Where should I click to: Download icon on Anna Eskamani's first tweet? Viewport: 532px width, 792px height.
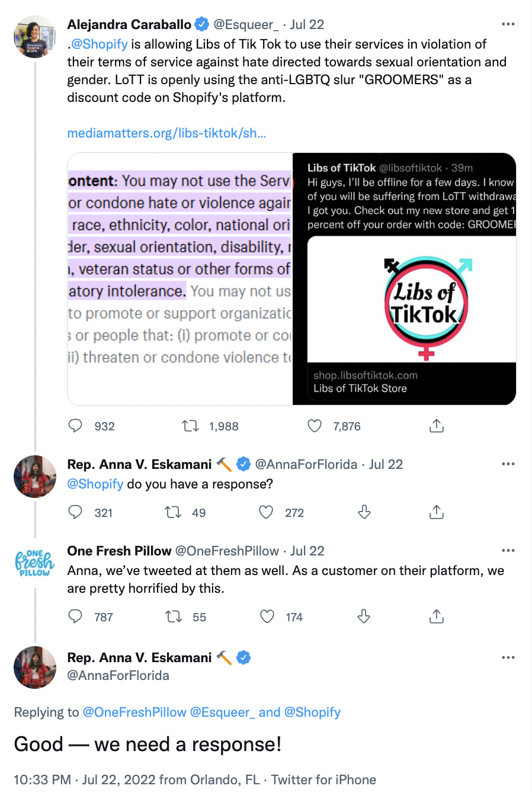tap(364, 512)
